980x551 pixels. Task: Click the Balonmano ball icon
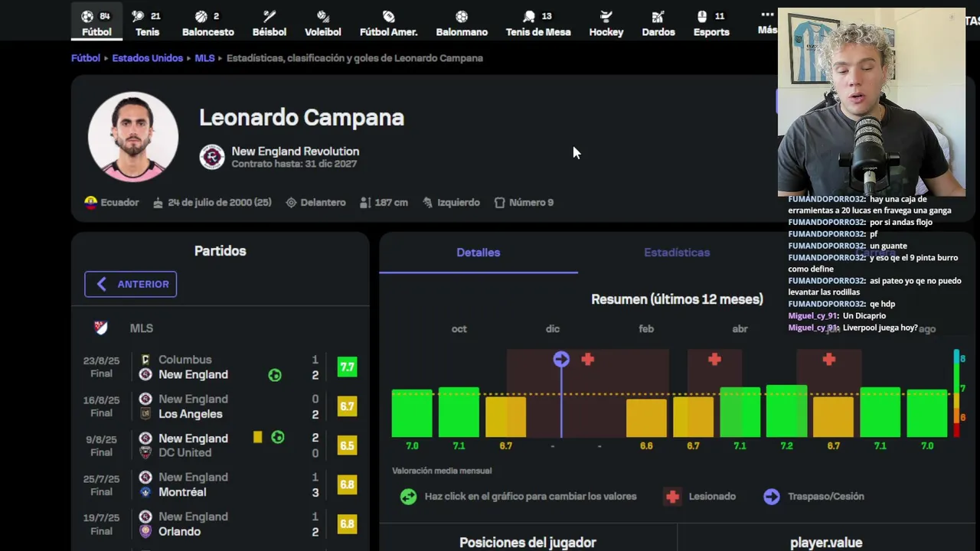[462, 16]
